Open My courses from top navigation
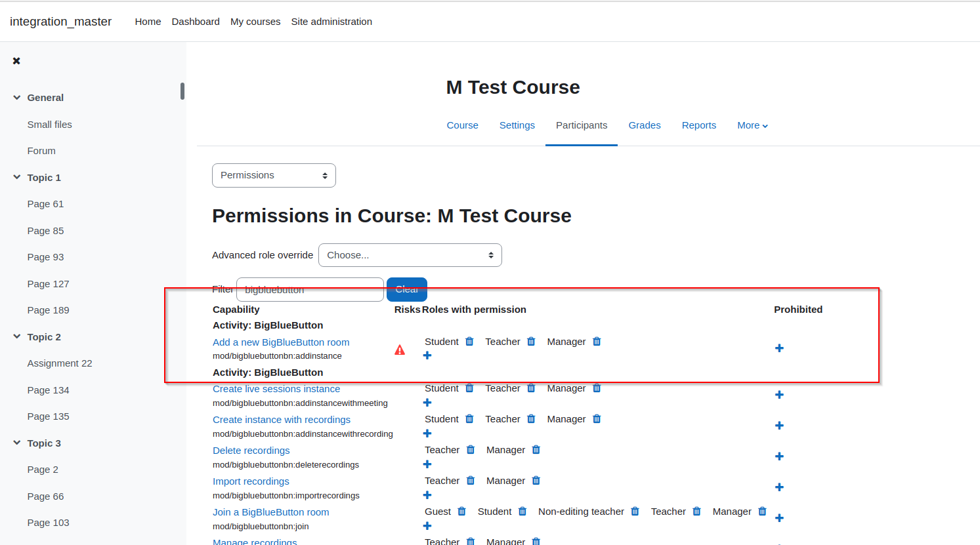 point(255,22)
